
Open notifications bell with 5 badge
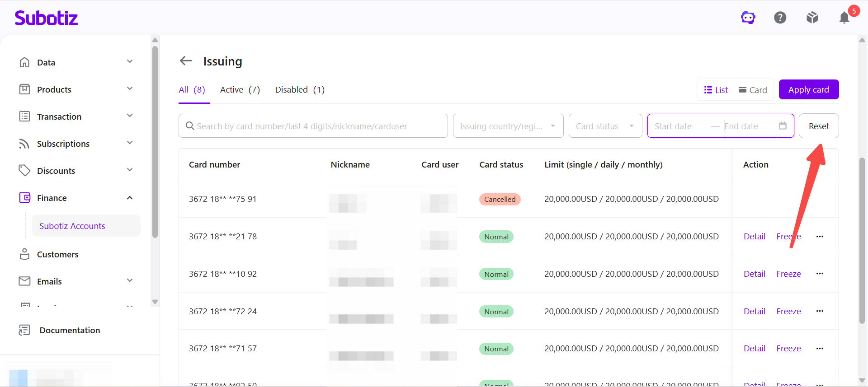pos(844,18)
